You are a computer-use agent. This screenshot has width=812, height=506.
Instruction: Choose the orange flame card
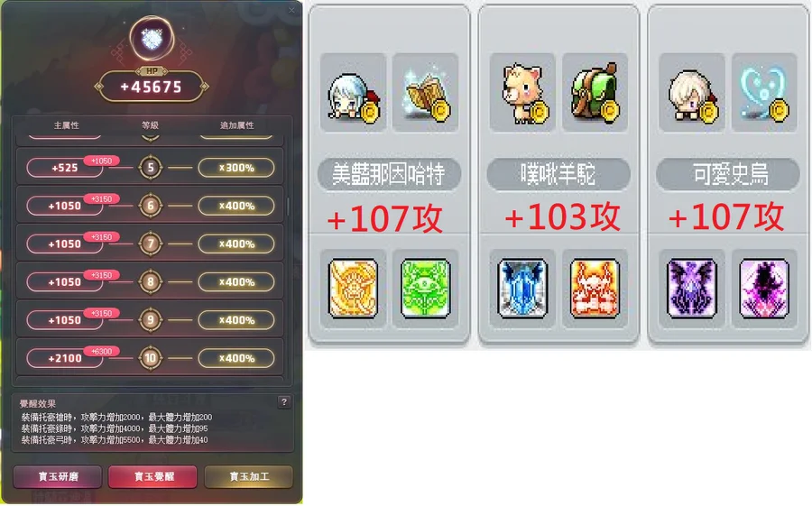595,289
